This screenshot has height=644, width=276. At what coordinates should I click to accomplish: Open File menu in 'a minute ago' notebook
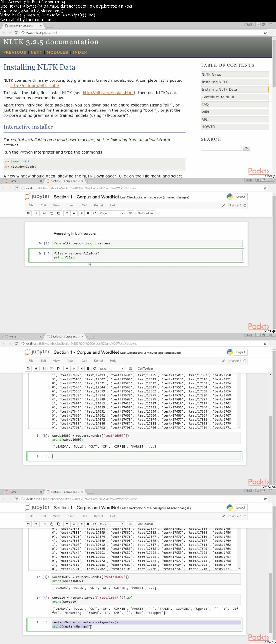coord(31,205)
